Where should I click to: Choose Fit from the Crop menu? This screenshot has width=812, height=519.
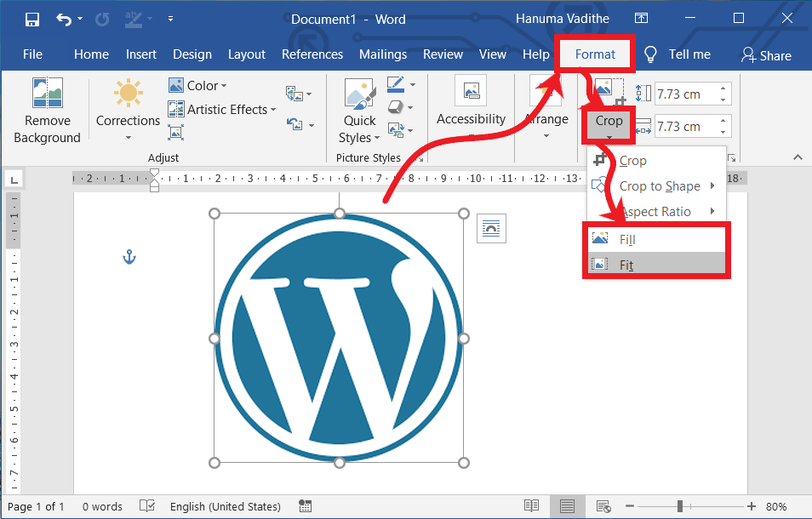[x=626, y=265]
